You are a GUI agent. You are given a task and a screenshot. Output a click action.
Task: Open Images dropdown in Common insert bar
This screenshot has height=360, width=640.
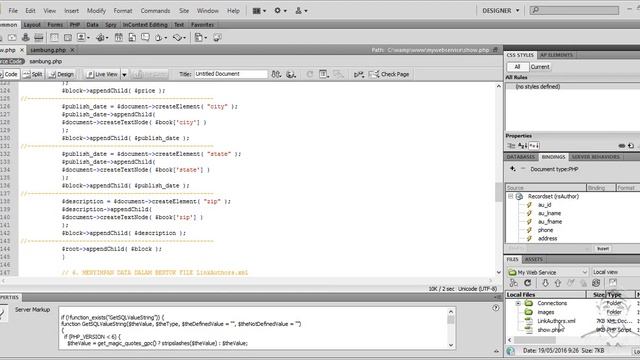[83, 38]
